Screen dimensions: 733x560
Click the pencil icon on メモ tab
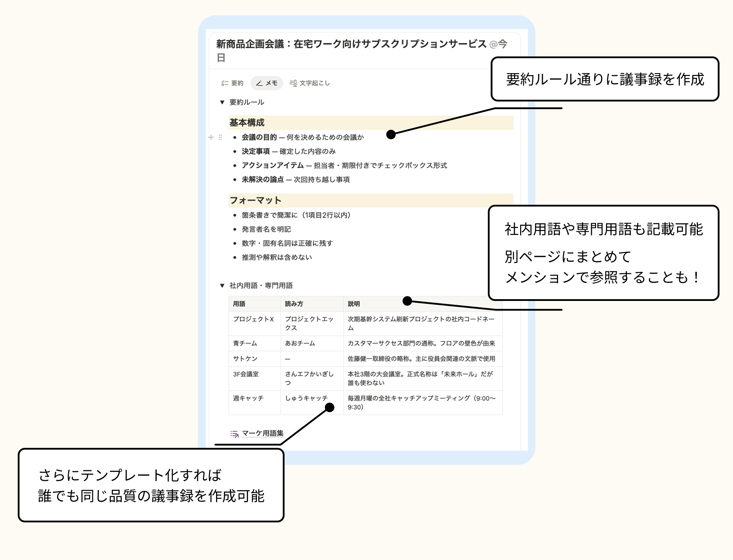(259, 83)
